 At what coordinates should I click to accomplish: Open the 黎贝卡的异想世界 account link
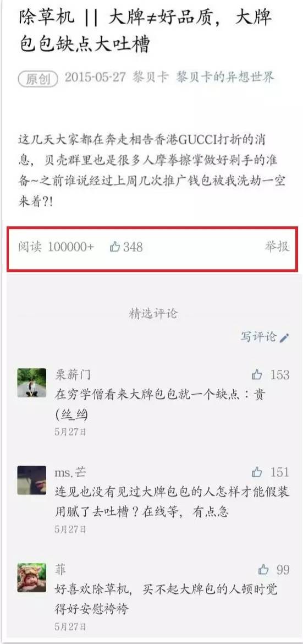pos(225,77)
